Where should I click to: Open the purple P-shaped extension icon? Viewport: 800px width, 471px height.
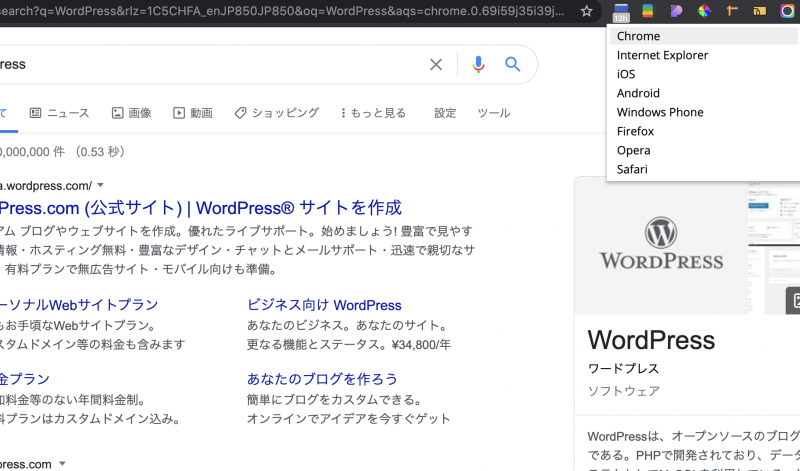coord(676,11)
